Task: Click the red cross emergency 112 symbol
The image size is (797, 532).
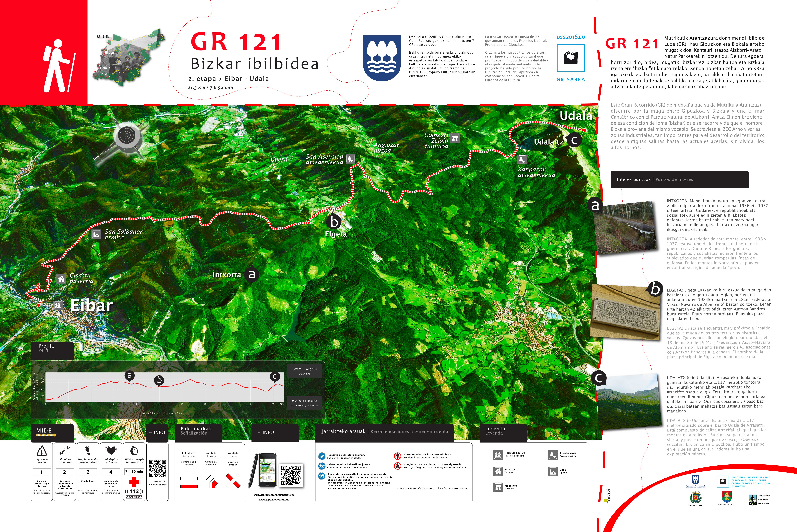Action: pos(134,482)
